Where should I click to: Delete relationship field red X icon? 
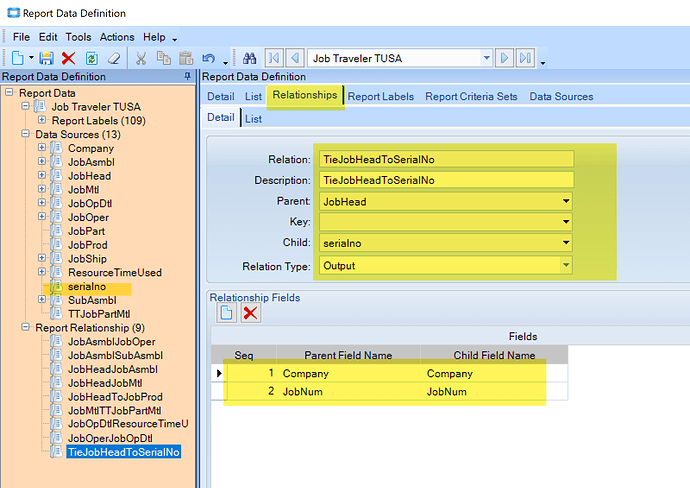click(x=250, y=313)
